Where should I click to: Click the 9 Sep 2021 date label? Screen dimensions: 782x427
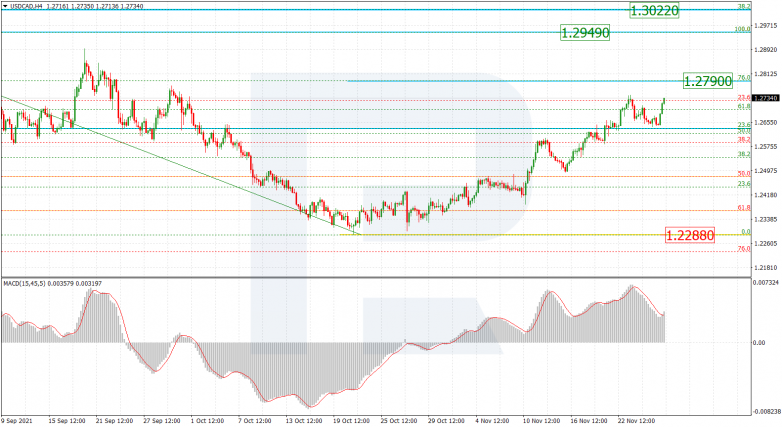(16, 421)
